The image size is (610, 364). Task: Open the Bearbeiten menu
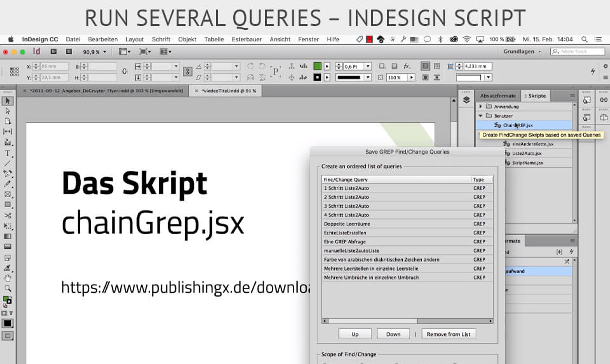pyautogui.click(x=103, y=39)
